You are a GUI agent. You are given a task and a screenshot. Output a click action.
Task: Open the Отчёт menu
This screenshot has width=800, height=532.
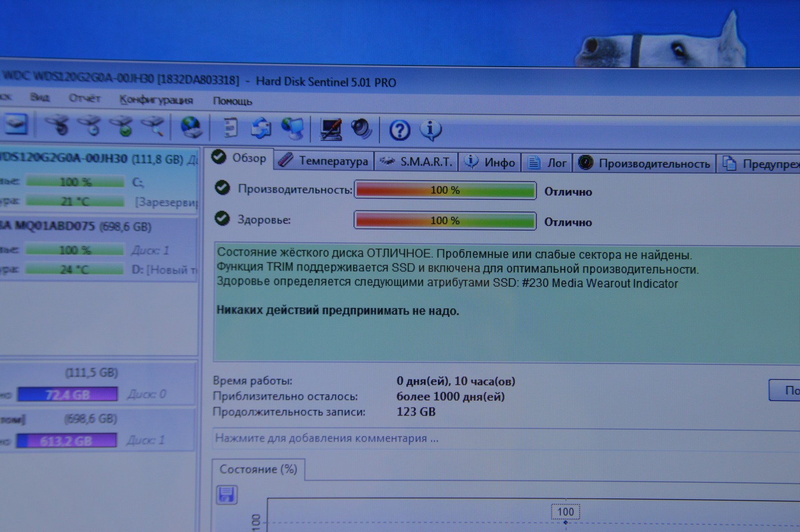pyautogui.click(x=84, y=98)
